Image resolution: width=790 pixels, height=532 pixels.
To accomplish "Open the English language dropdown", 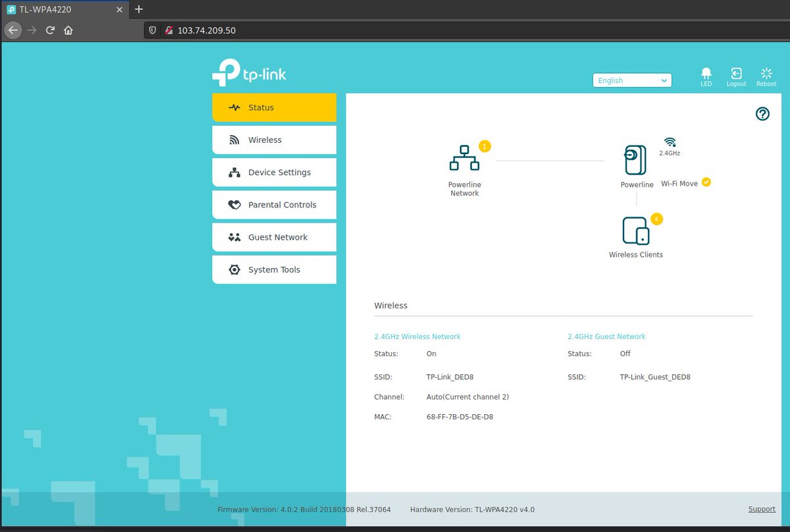I will (632, 80).
